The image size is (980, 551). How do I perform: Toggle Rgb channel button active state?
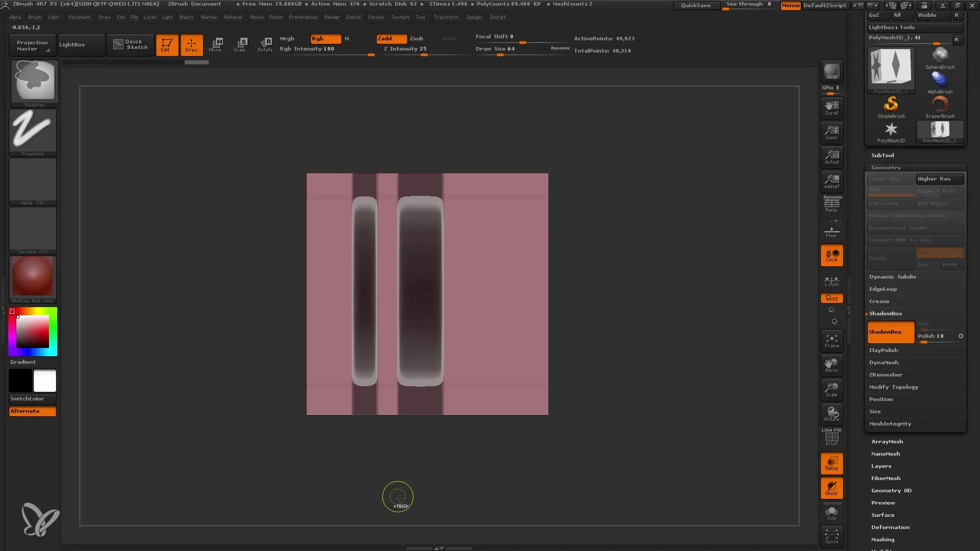click(x=323, y=38)
